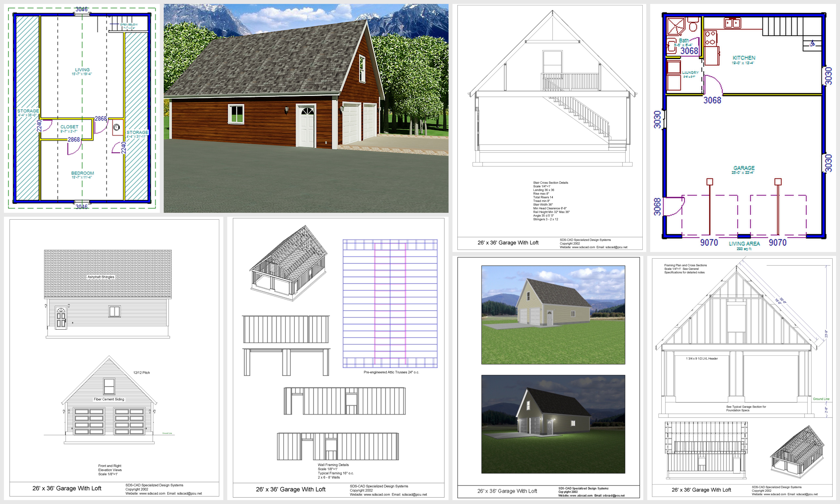This screenshot has width=840, height=504.
Task: Click the '1 3/4 x 9 1/2 LVL Header' note
Action: pos(702,358)
